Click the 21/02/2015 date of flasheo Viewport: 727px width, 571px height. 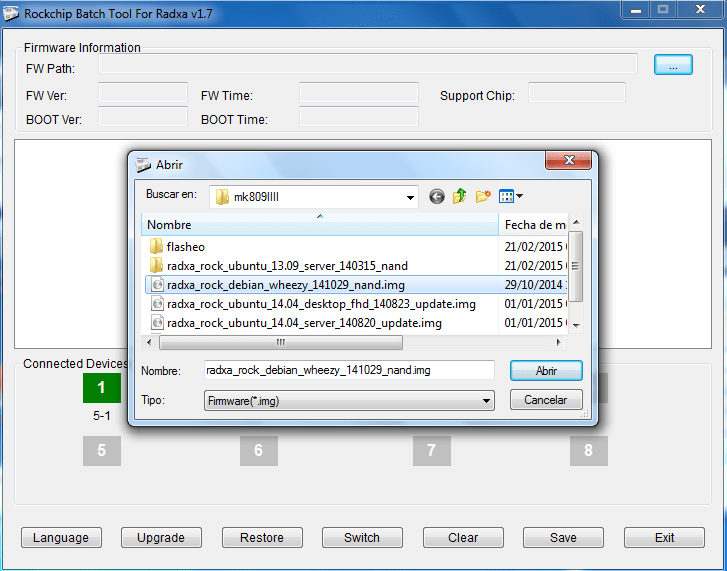coord(533,247)
